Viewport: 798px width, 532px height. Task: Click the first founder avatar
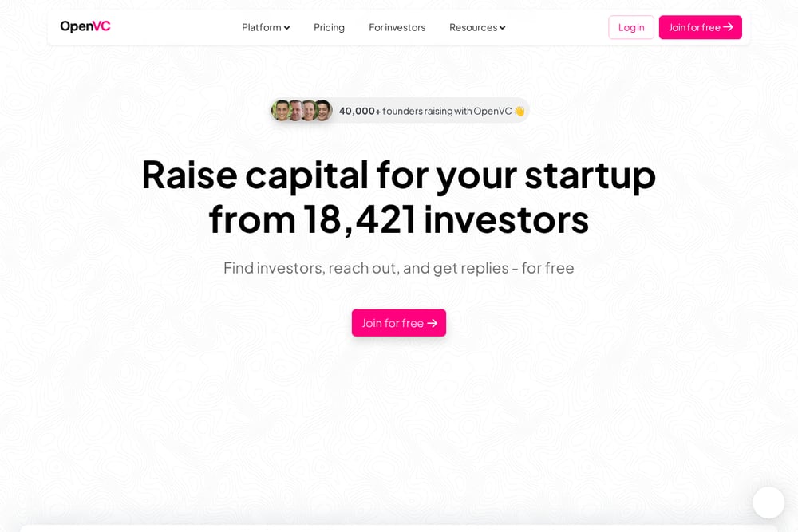(281, 110)
